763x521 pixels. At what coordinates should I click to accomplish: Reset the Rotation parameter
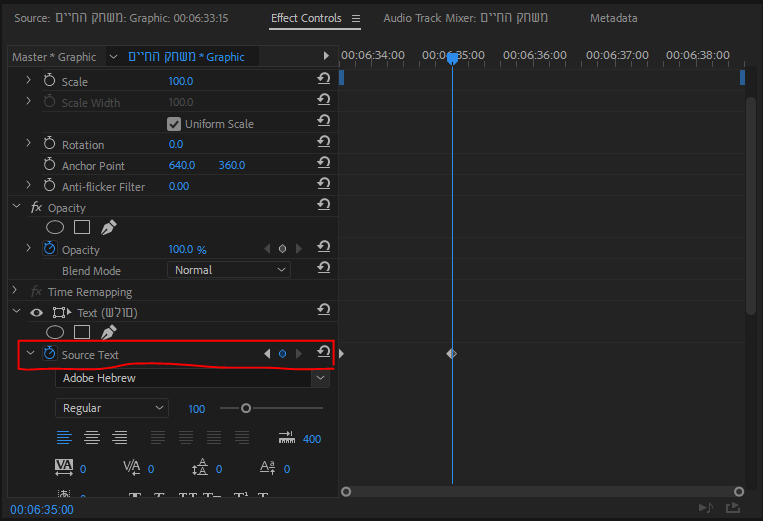(x=324, y=141)
